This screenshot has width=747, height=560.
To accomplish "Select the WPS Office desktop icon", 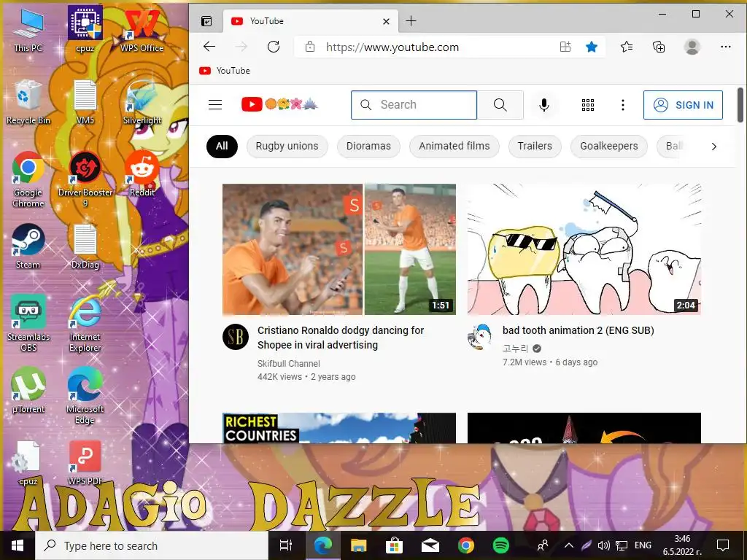I will click(142, 29).
